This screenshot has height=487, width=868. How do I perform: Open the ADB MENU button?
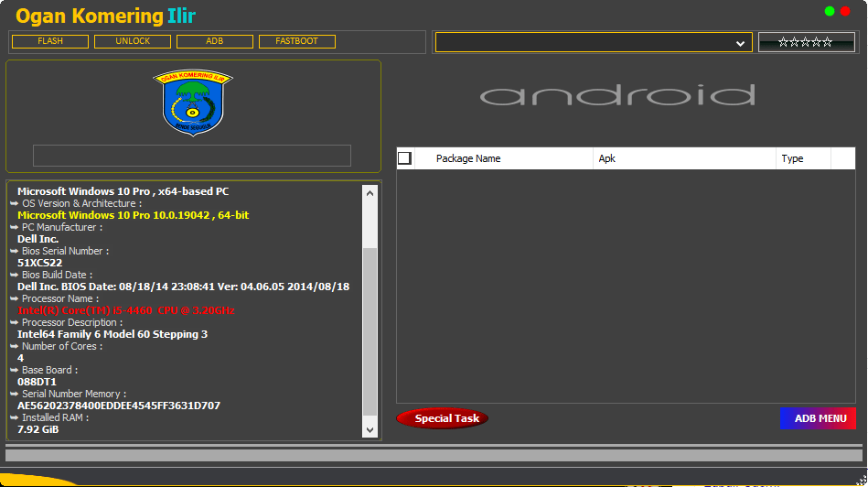(819, 418)
